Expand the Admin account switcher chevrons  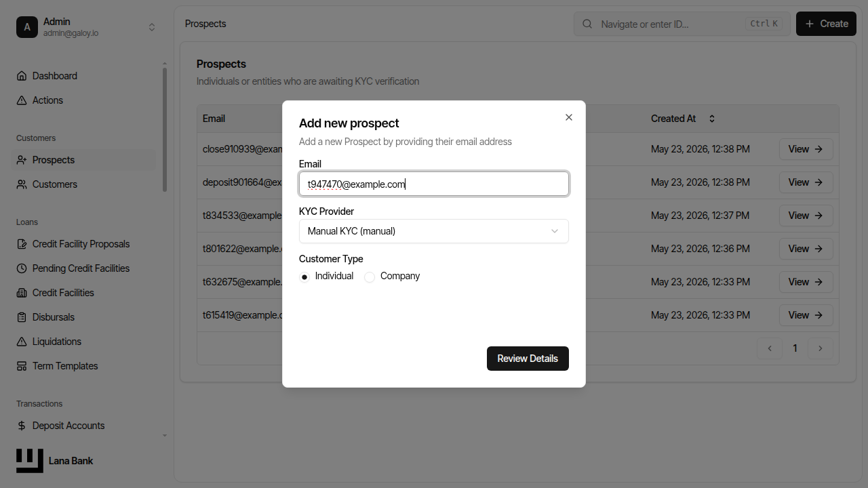pyautogui.click(x=152, y=27)
